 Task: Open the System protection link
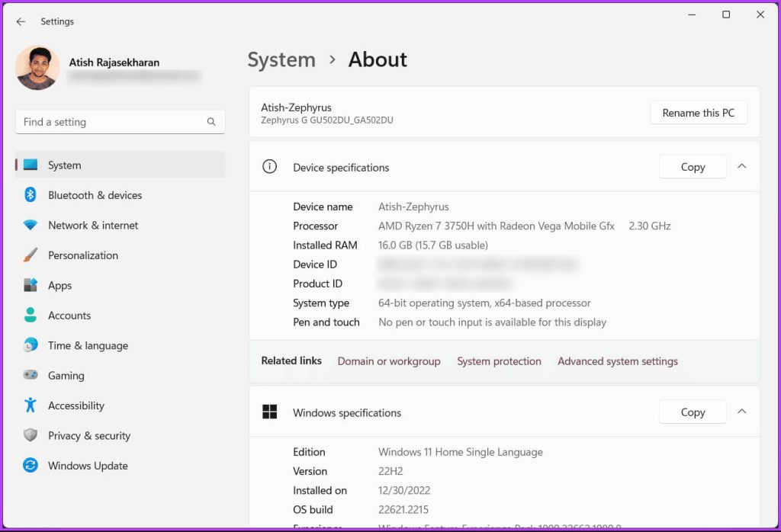click(499, 361)
